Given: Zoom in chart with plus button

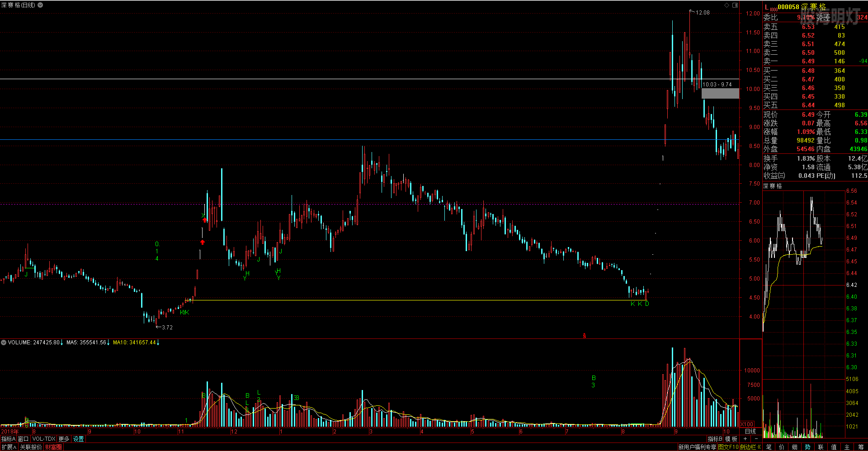Looking at the screenshot, I should pos(745,439).
